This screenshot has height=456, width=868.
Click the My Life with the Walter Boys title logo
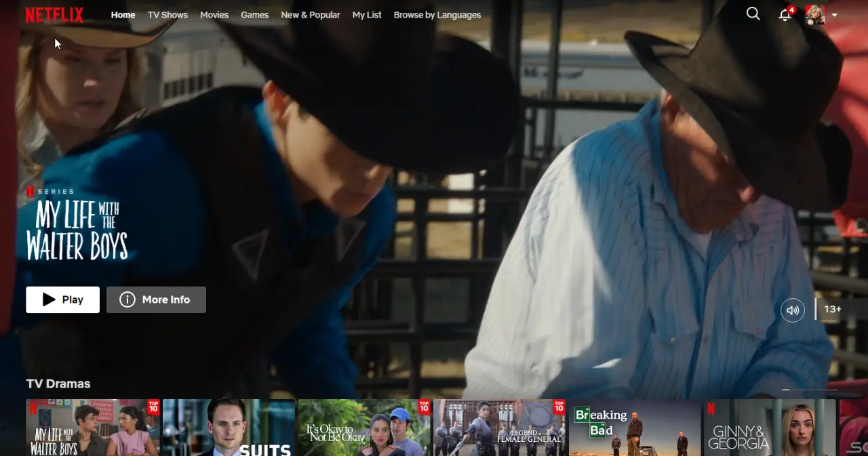(77, 229)
